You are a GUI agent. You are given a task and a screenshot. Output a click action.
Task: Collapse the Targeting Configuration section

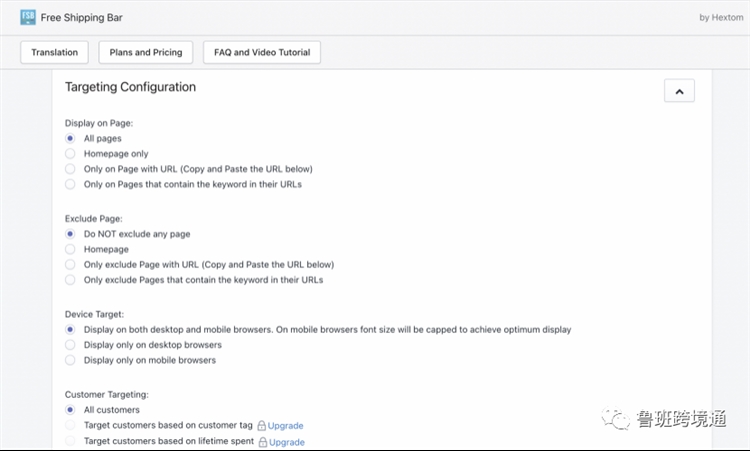679,91
